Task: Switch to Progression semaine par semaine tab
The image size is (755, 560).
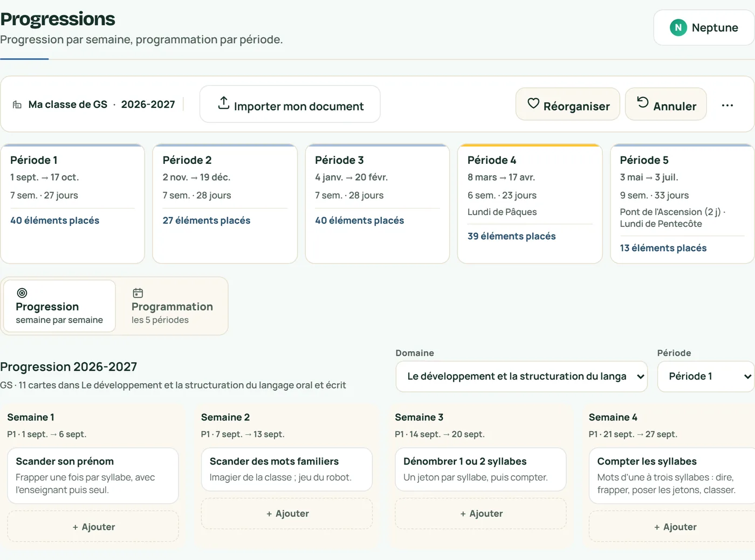Action: [59, 306]
